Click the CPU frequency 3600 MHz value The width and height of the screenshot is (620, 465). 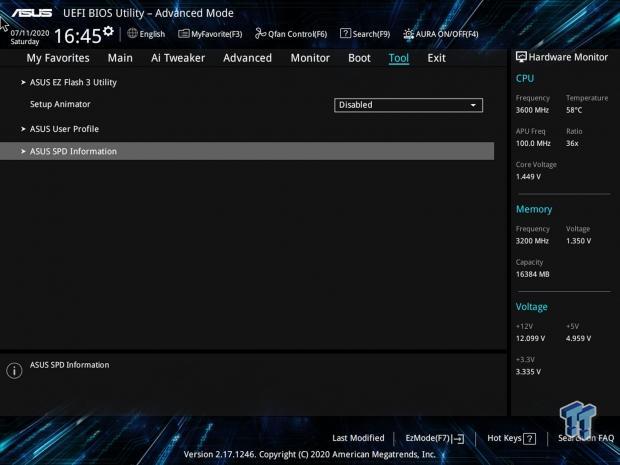pos(532,110)
